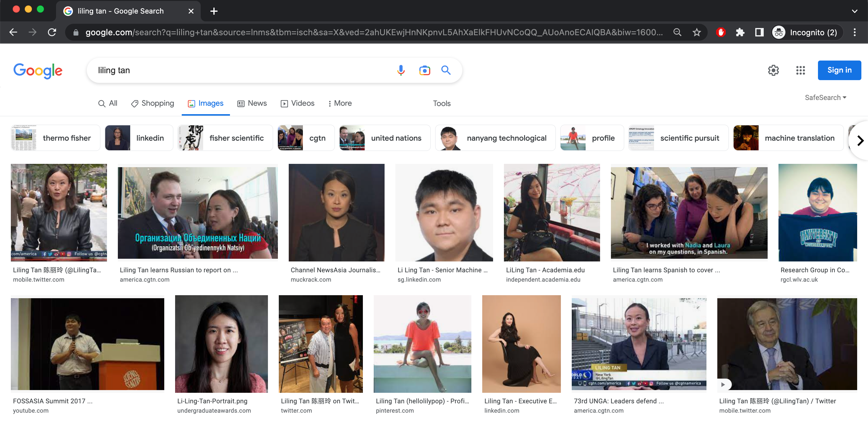
Task: Open the Google apps grid
Action: click(800, 70)
